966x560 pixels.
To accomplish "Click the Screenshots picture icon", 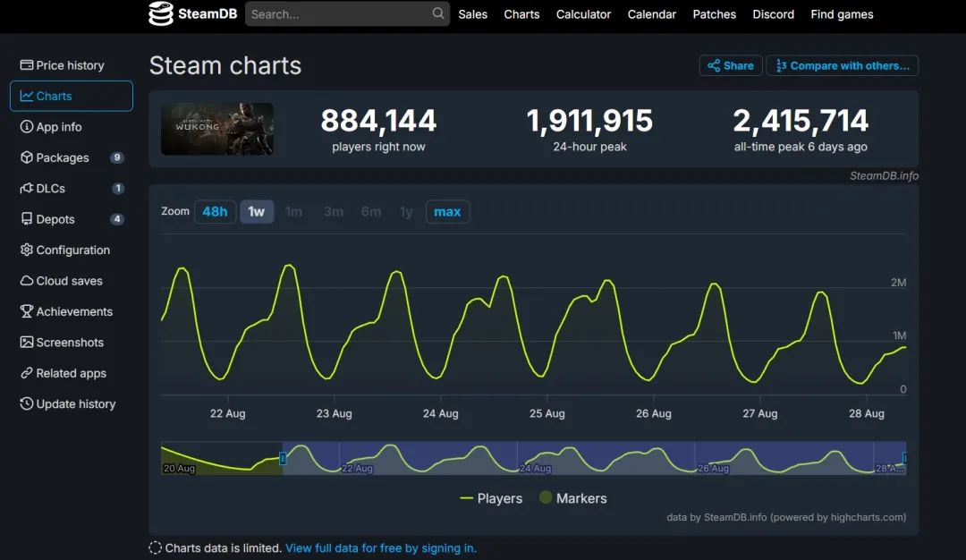I will pyautogui.click(x=27, y=342).
